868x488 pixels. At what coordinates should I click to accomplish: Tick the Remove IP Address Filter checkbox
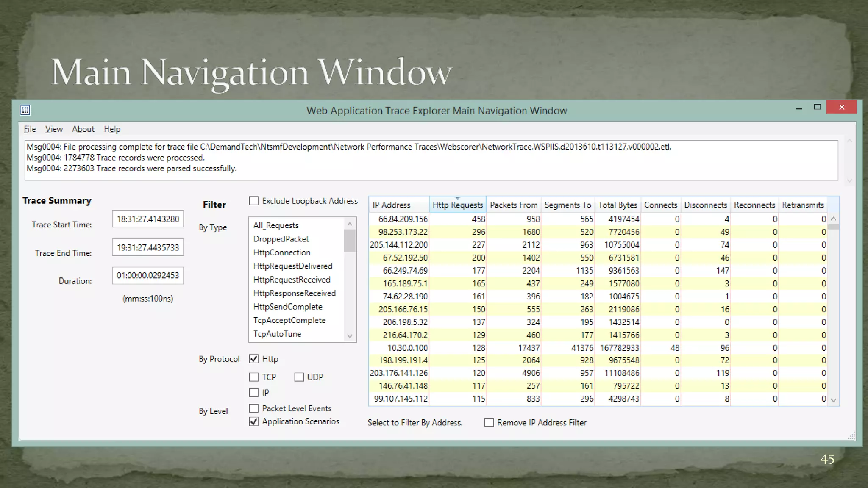tap(489, 422)
